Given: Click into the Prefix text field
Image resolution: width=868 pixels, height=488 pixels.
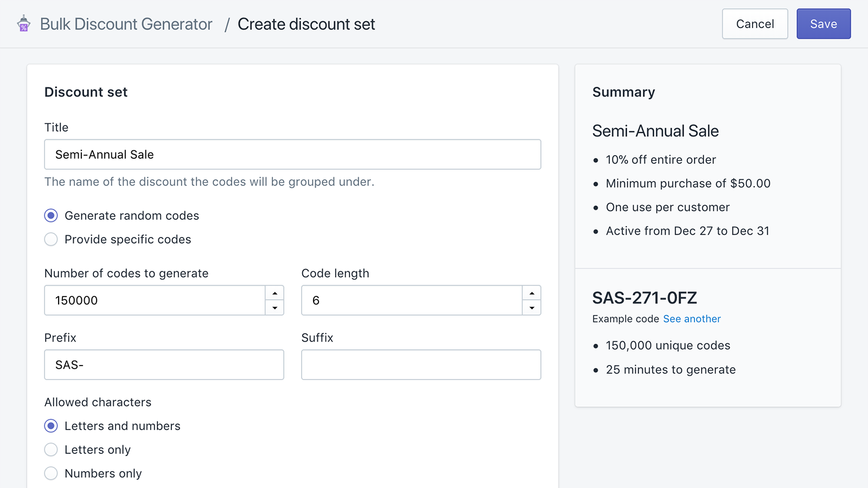Looking at the screenshot, I should tap(164, 365).
